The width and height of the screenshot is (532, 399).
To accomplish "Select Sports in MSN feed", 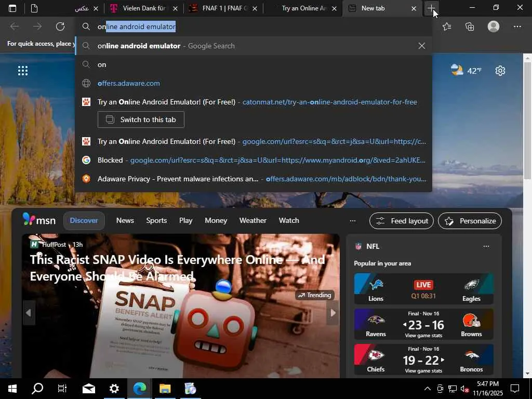I will click(156, 220).
